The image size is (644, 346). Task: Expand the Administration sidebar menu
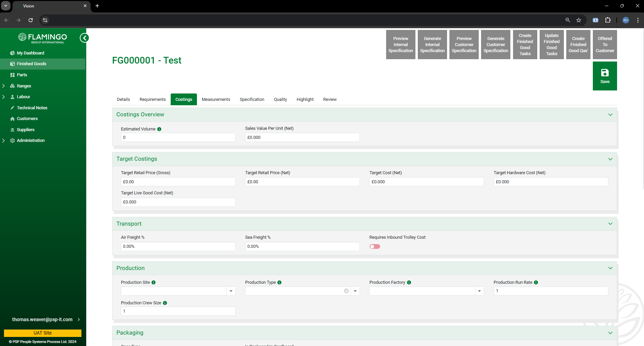(3, 141)
